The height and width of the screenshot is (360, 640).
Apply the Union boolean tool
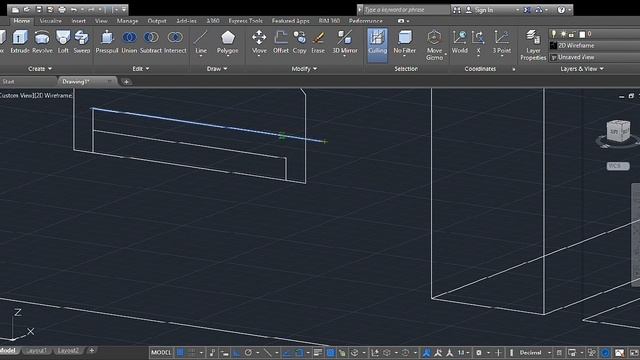click(x=129, y=42)
